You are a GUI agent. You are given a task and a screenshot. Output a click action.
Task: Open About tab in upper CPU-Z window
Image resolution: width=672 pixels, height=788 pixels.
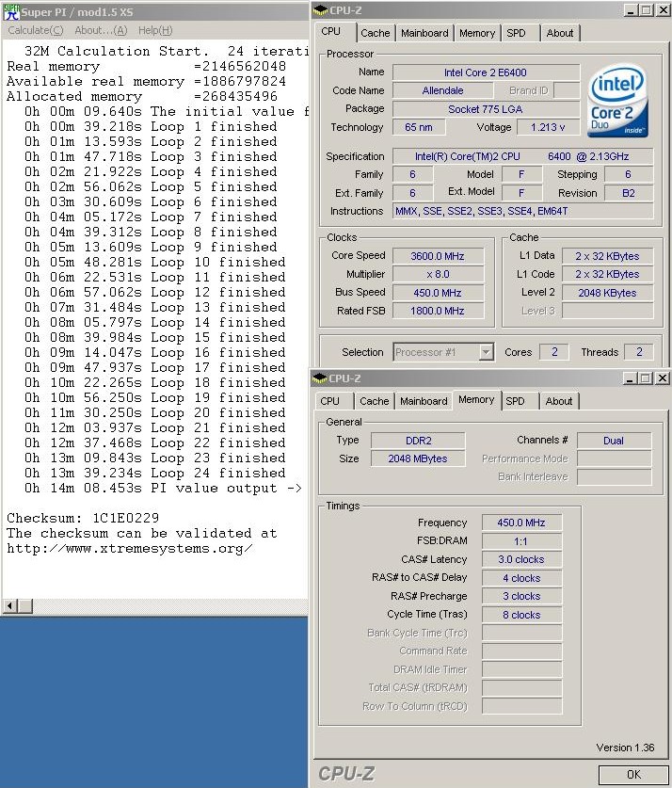pos(560,33)
